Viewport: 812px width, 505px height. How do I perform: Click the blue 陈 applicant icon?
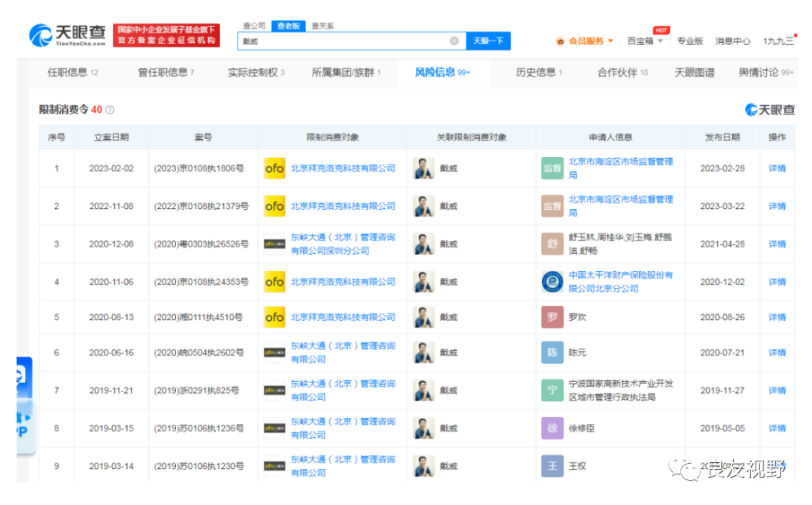pos(553,352)
